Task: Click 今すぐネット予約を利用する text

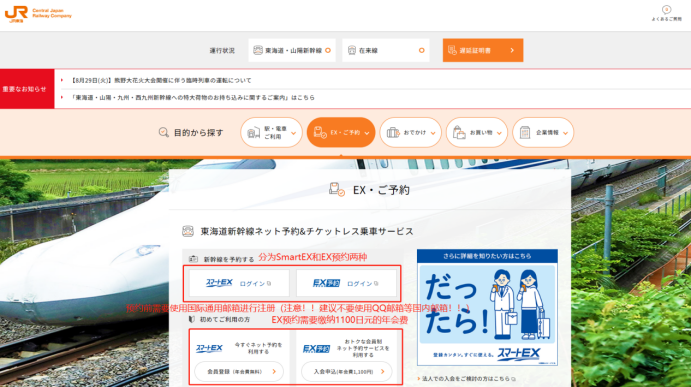Action: (x=258, y=348)
